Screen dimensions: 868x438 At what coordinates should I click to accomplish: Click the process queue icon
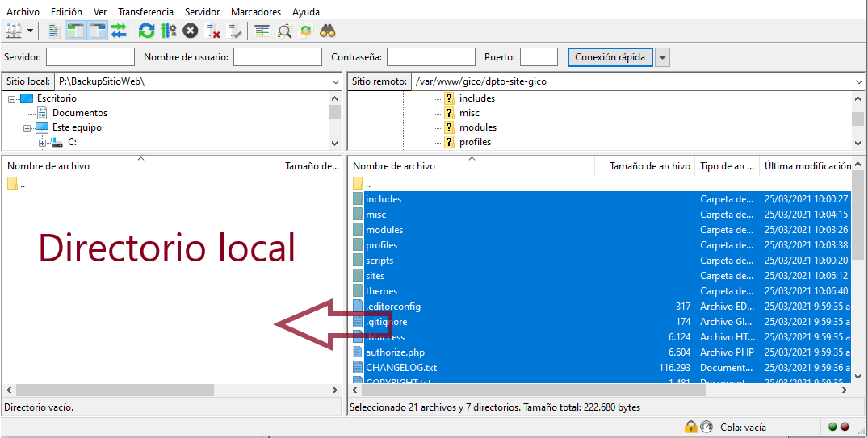[168, 31]
